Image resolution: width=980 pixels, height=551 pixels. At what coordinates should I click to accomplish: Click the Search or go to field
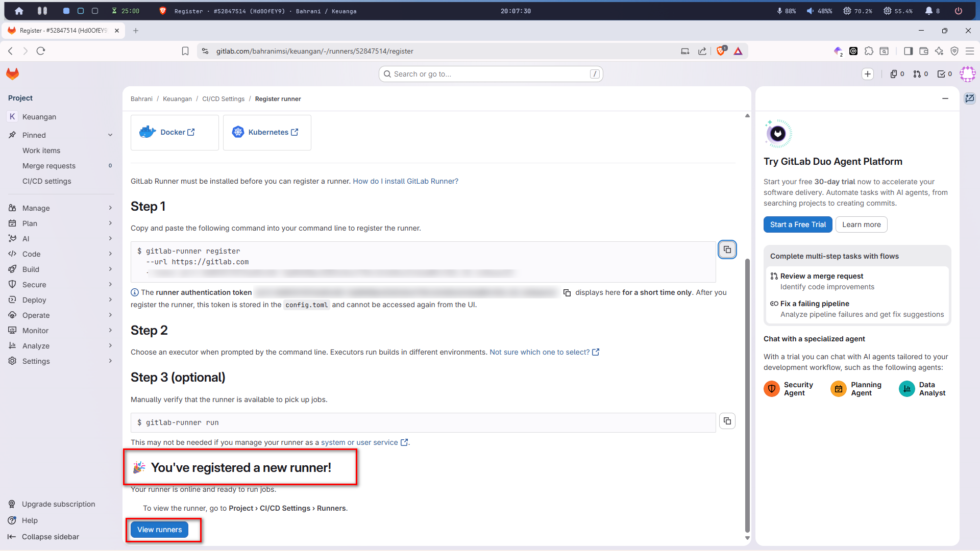coord(491,74)
